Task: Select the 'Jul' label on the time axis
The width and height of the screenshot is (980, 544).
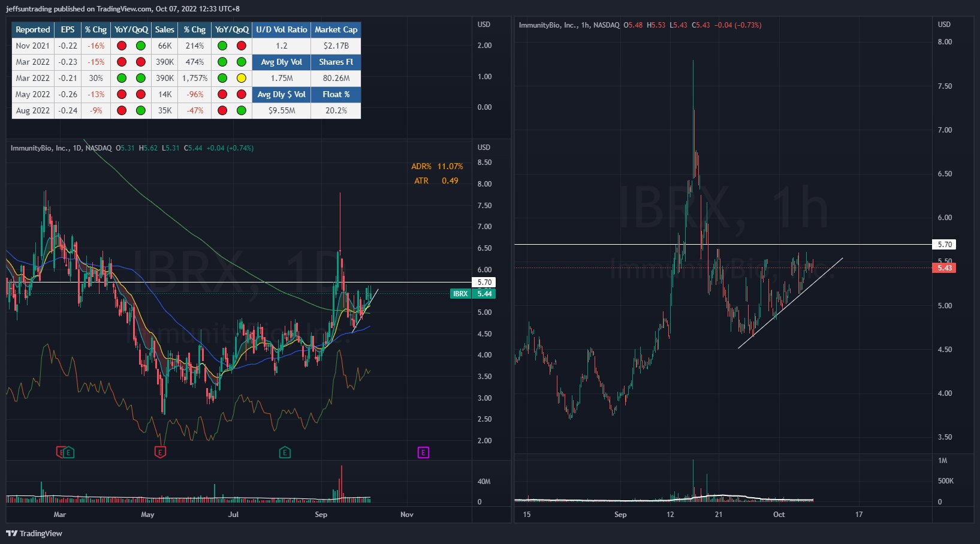Action: 234,515
